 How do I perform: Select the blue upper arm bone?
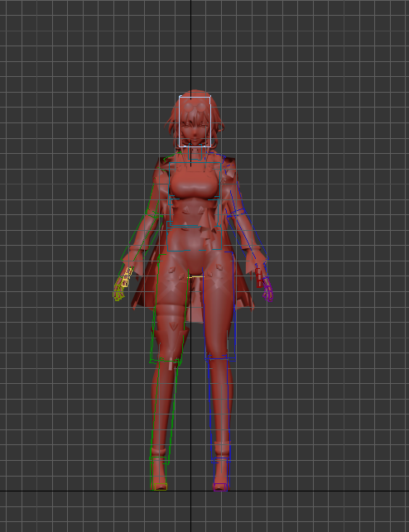coord(233,185)
